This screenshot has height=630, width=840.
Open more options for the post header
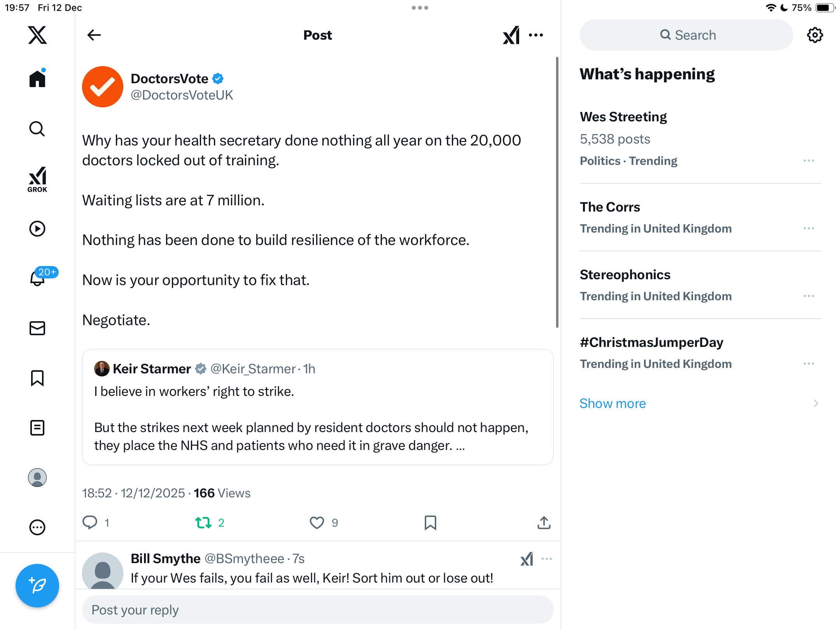[536, 35]
